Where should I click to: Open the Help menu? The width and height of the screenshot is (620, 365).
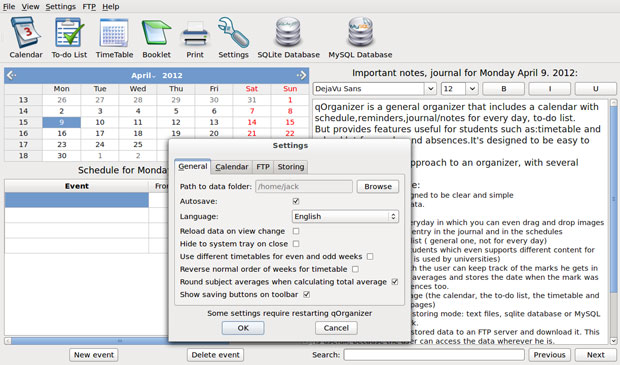tap(110, 7)
